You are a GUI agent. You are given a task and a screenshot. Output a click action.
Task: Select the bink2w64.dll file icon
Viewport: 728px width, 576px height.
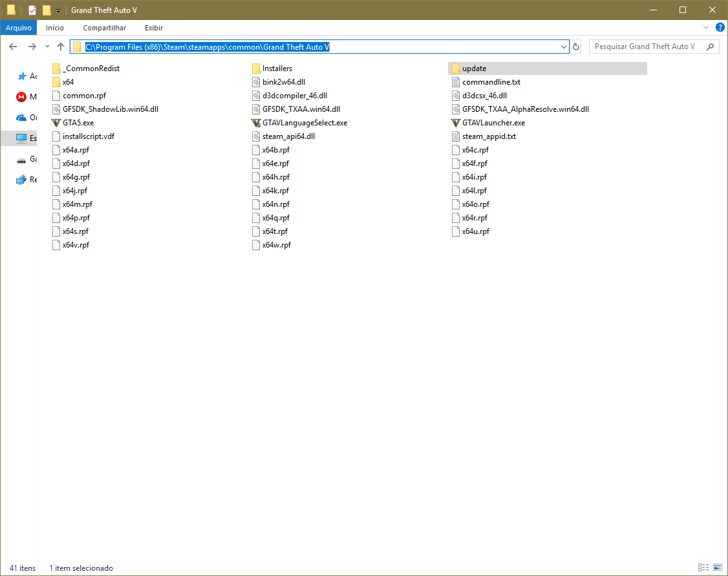coord(256,82)
